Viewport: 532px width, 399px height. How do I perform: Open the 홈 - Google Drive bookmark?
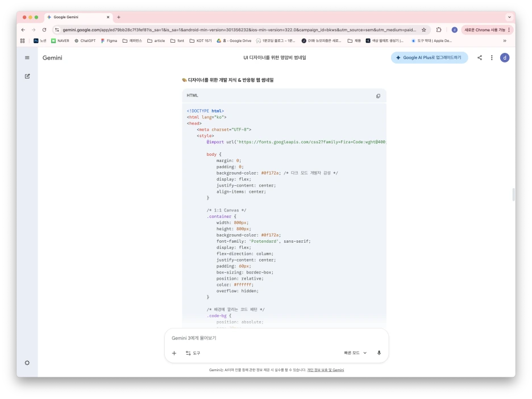point(234,41)
